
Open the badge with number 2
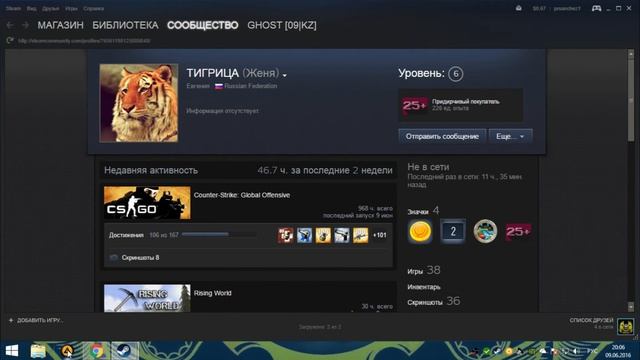453,231
